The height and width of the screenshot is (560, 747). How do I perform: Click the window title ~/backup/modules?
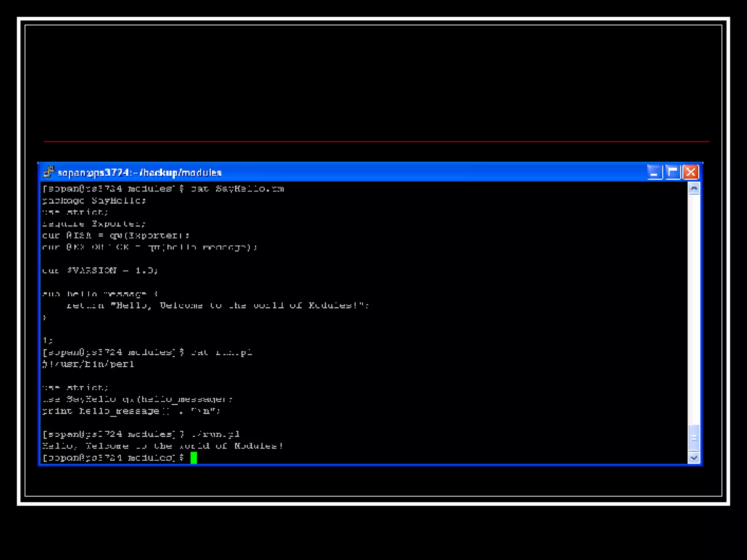tap(140, 172)
